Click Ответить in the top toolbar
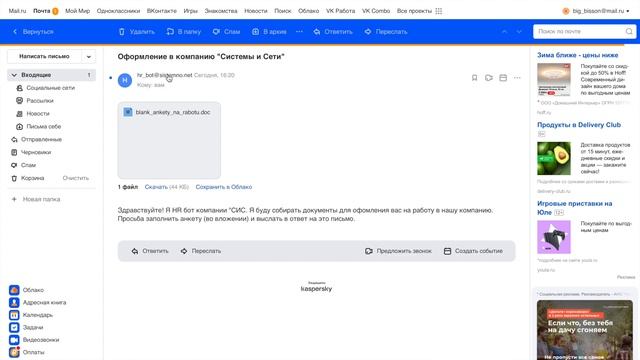640x360 pixels. (x=333, y=31)
